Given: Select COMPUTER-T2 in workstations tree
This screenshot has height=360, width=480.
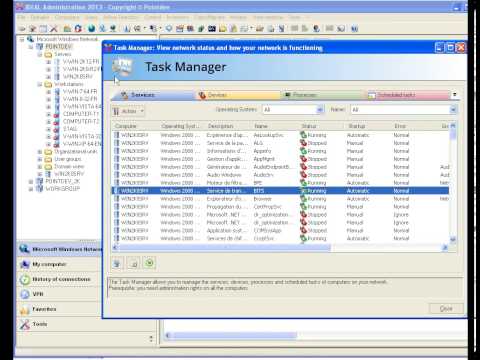Looking at the screenshot, I should (81, 121).
